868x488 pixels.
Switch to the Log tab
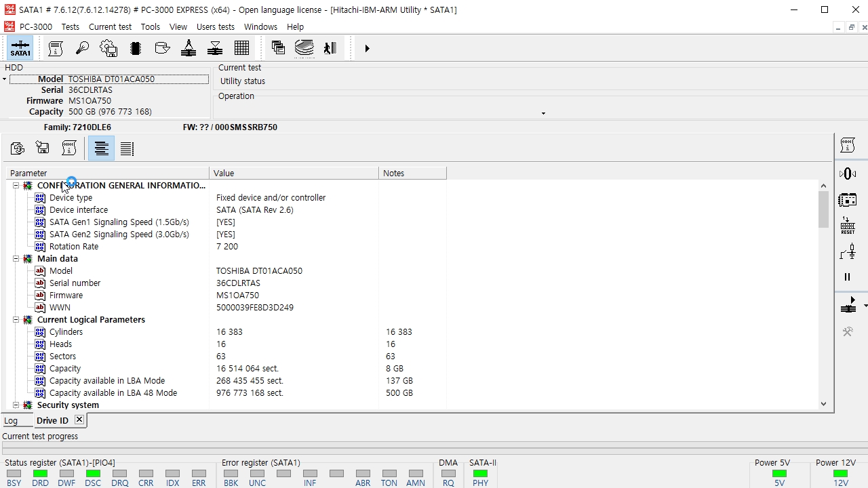click(x=11, y=421)
